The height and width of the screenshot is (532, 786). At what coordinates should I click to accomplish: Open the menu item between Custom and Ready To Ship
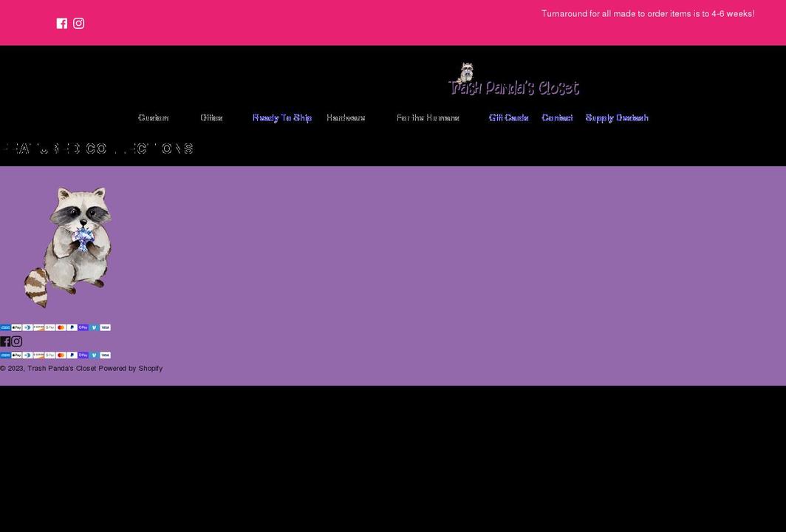[x=211, y=117]
